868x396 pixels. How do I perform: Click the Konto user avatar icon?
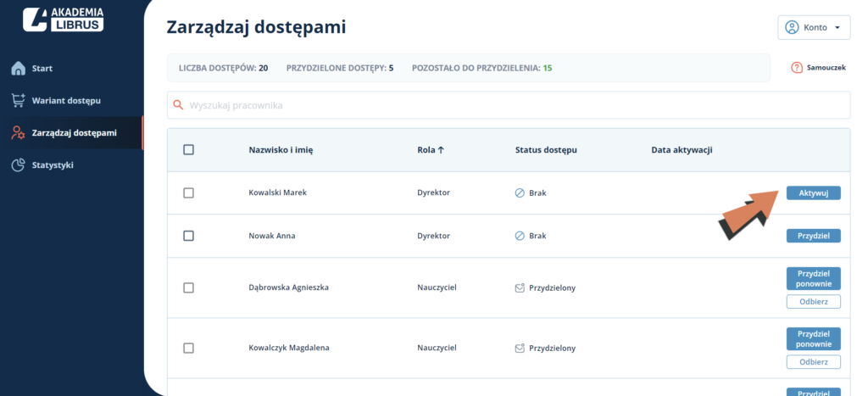[x=793, y=27]
